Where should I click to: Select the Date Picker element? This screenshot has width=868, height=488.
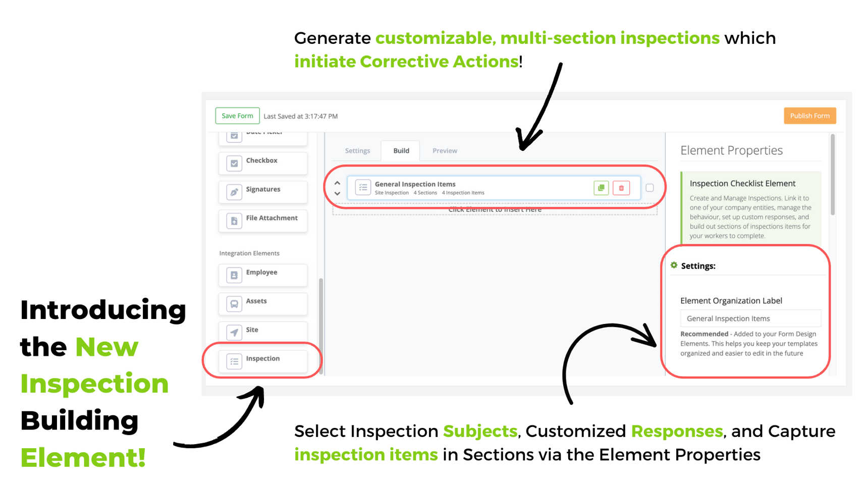tap(262, 134)
